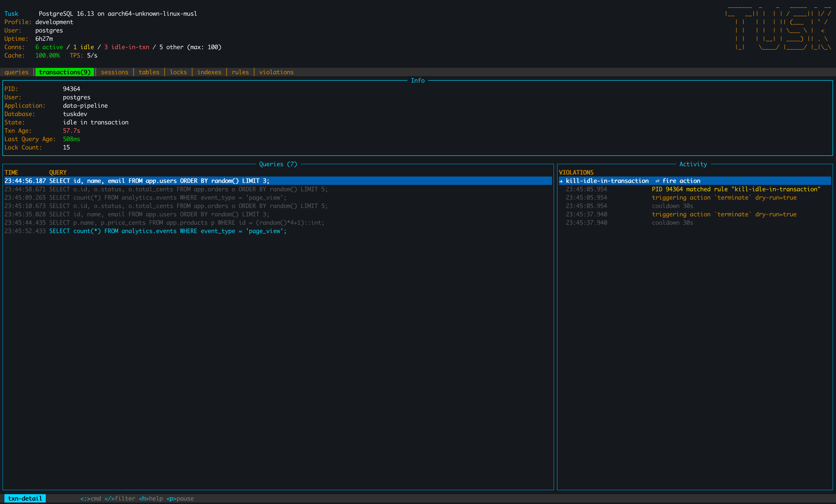Click the PostgreSQL 16.13 version string
Image resolution: width=836 pixels, height=504 pixels.
[118, 14]
